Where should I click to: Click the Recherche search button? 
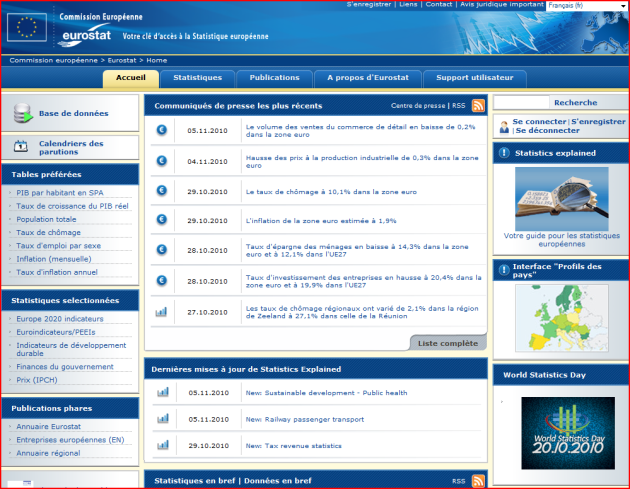(x=575, y=102)
